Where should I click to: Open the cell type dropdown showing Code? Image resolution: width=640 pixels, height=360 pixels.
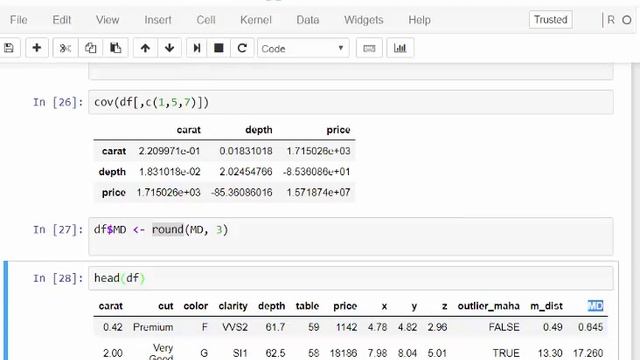pos(303,48)
